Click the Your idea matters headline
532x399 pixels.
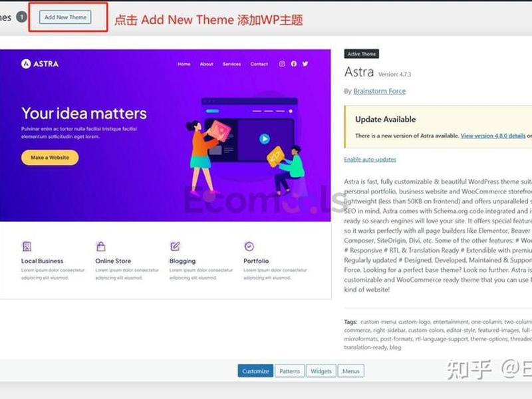click(x=84, y=113)
